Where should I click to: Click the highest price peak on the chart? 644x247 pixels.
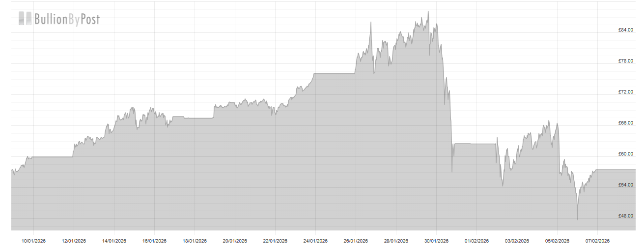(x=428, y=12)
